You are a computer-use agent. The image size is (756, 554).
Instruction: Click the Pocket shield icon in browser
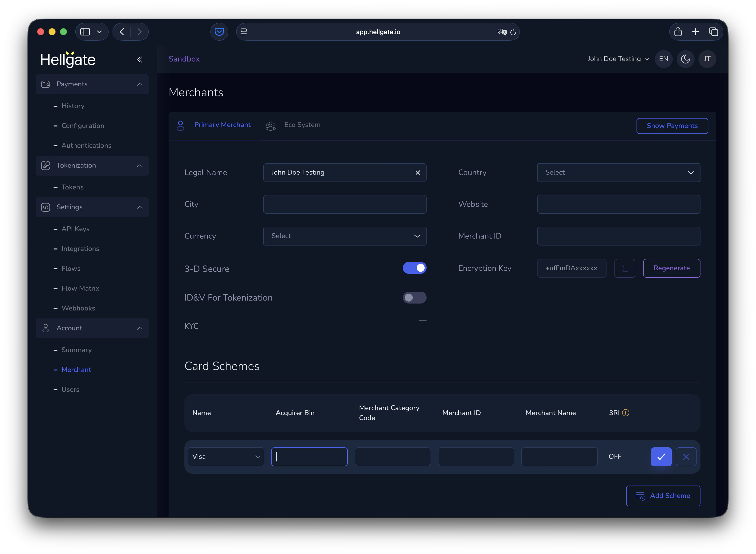click(219, 32)
